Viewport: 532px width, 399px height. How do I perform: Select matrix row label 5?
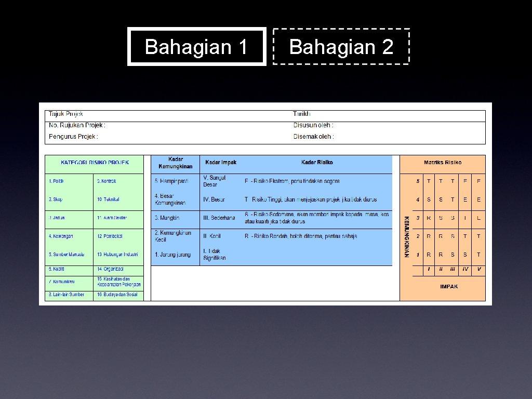[418, 181]
